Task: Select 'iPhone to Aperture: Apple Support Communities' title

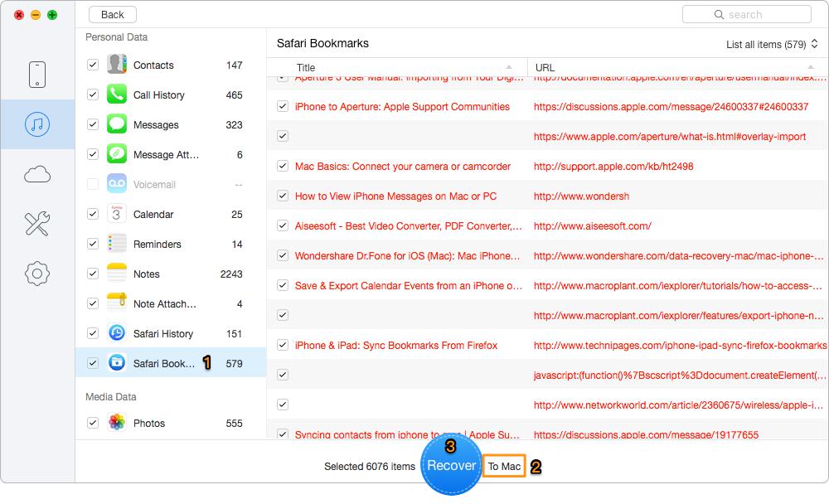Action: pos(402,106)
